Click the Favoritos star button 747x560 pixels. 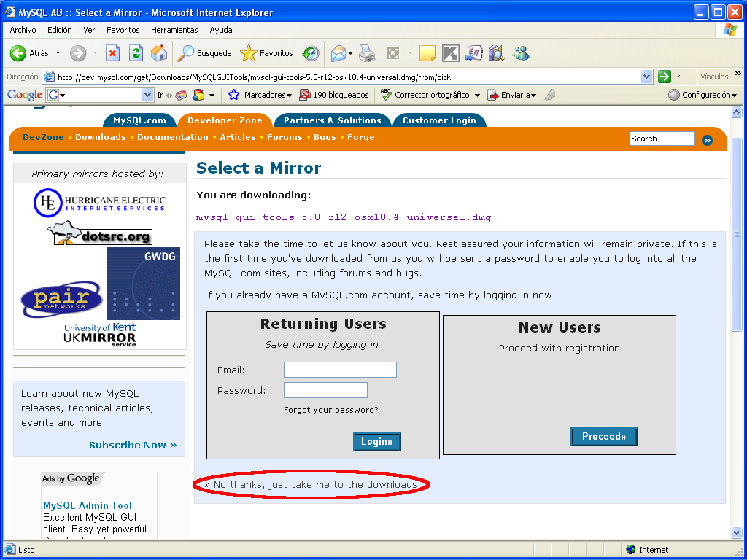(267, 53)
